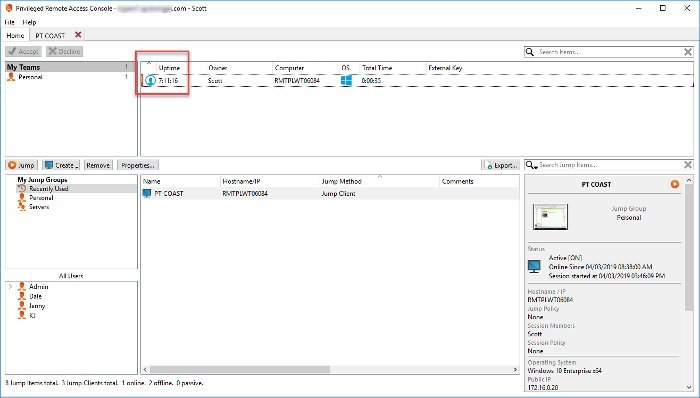Open Properties for the jump item
Viewport: 700px width, 398px height.
point(138,165)
